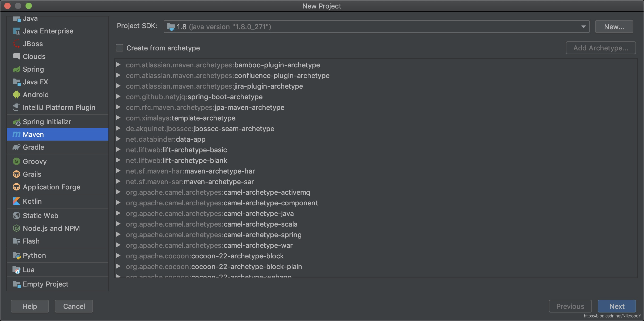Click the Next button
The width and height of the screenshot is (644, 321).
pos(617,306)
